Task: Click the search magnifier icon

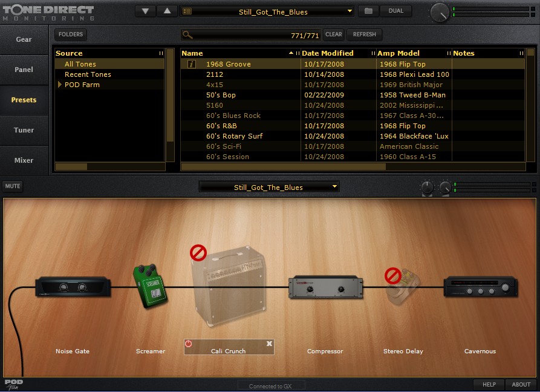Action: (x=187, y=34)
